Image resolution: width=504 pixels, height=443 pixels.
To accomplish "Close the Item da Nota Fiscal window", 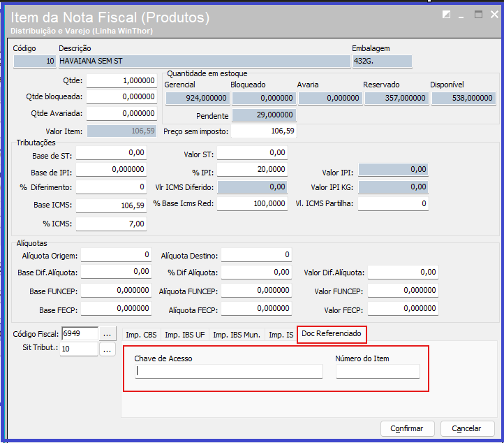I will tap(494, 14).
